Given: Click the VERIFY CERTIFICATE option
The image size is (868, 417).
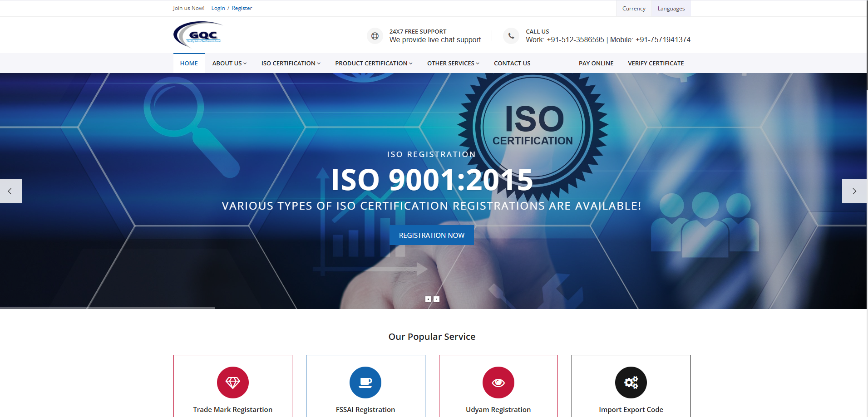Looking at the screenshot, I should [656, 63].
